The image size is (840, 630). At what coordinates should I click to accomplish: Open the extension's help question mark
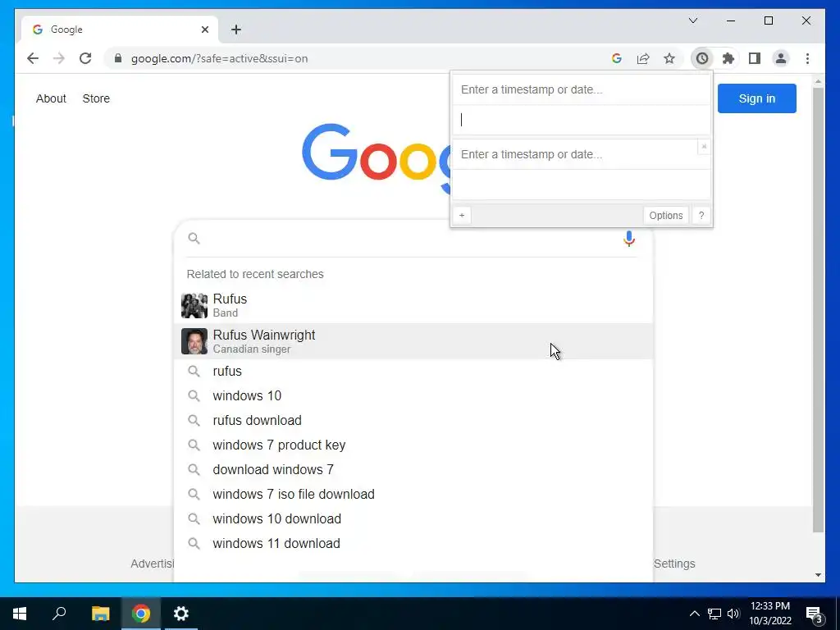[x=701, y=216]
